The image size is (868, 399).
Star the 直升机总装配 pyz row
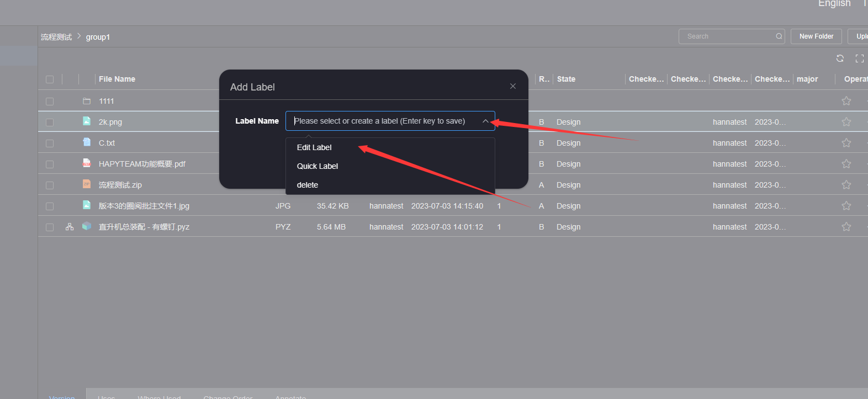pyautogui.click(x=846, y=227)
